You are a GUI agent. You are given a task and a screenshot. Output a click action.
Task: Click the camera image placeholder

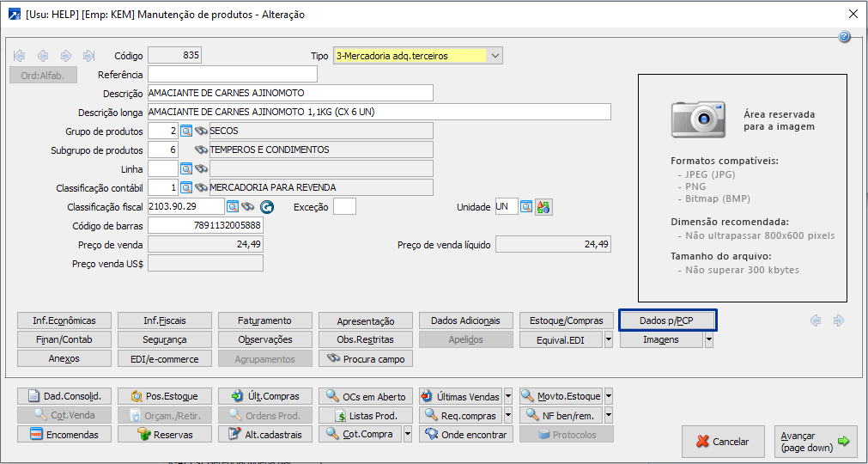pos(704,119)
